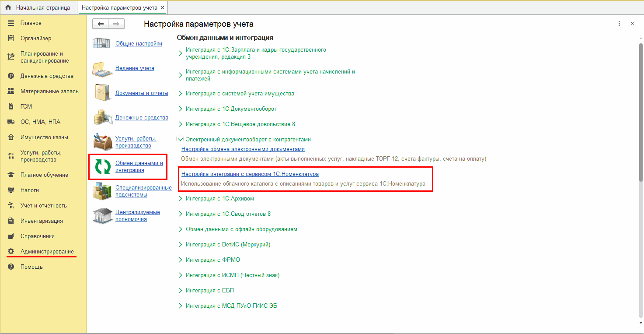Screen dimensions: 644x334
Task: Switch to the Начальная страница tab
Action: point(38,8)
